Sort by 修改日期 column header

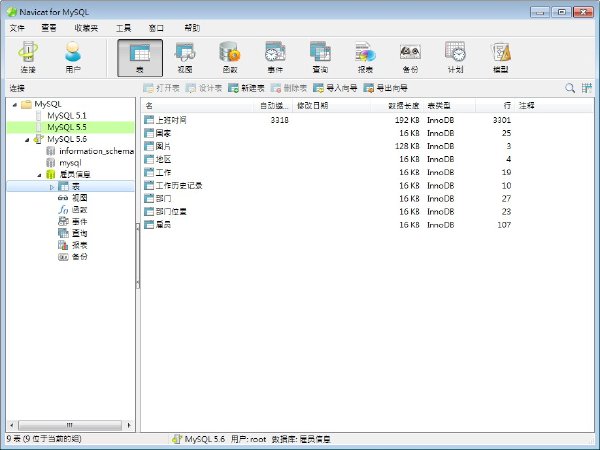point(331,106)
